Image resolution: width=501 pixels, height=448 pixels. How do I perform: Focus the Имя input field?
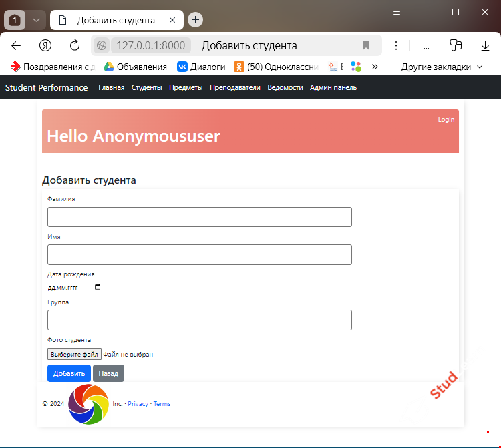pos(200,255)
